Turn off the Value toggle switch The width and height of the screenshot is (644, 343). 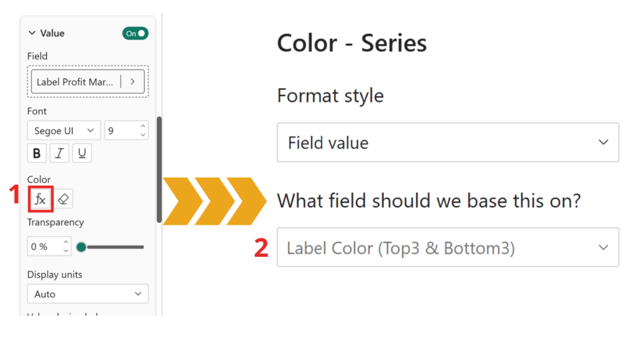[x=135, y=33]
